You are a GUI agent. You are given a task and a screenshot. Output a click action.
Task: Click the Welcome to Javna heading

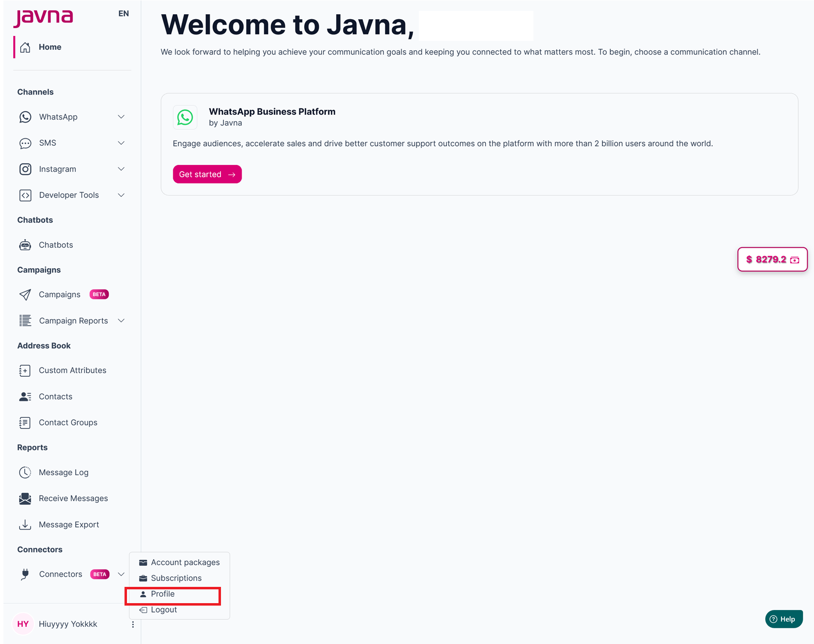point(288,25)
